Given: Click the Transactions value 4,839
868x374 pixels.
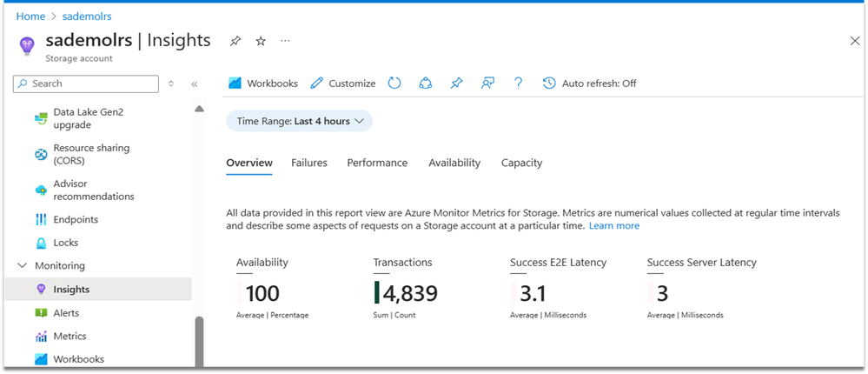Looking at the screenshot, I should tap(410, 293).
